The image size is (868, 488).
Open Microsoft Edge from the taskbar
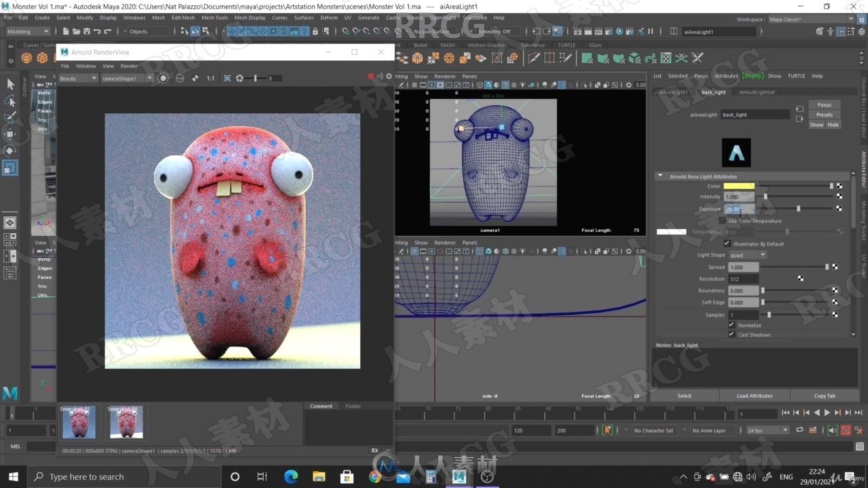click(x=291, y=476)
